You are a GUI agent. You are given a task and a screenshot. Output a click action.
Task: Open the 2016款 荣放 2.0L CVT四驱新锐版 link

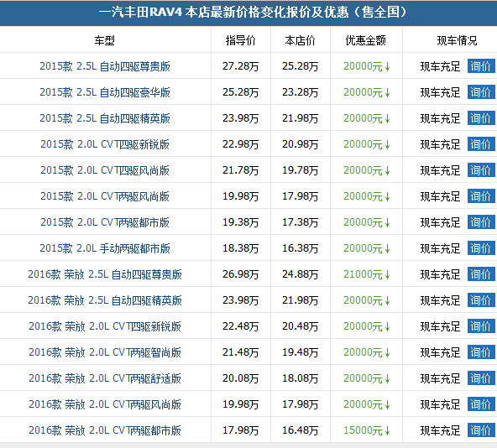pyautogui.click(x=105, y=326)
